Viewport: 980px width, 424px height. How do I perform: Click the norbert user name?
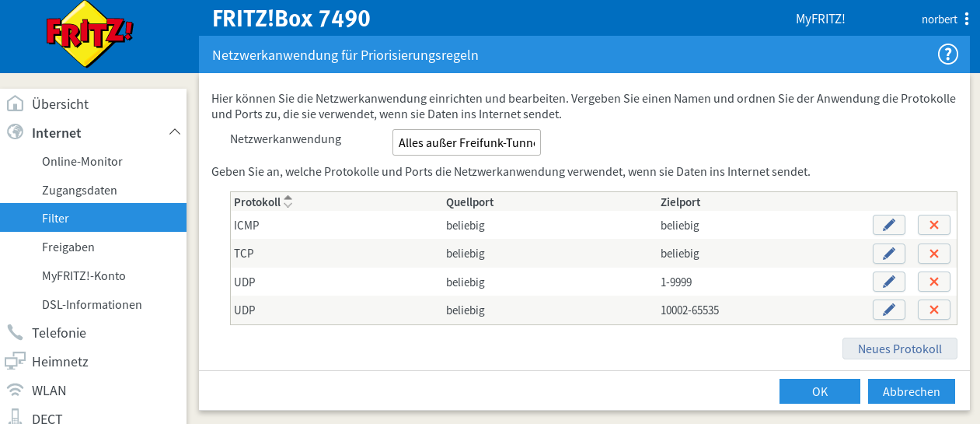click(x=939, y=19)
